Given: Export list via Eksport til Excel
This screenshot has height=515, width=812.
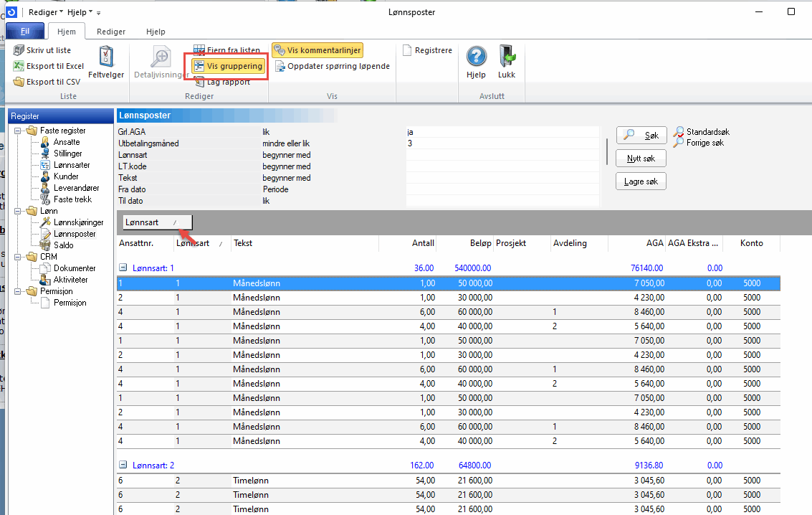Looking at the screenshot, I should pyautogui.click(x=48, y=66).
